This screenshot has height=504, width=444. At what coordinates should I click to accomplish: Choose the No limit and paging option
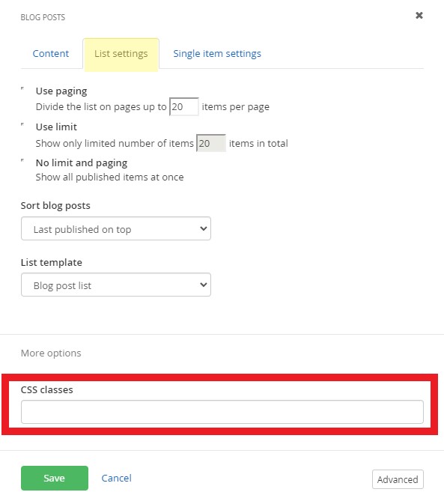pos(22,160)
